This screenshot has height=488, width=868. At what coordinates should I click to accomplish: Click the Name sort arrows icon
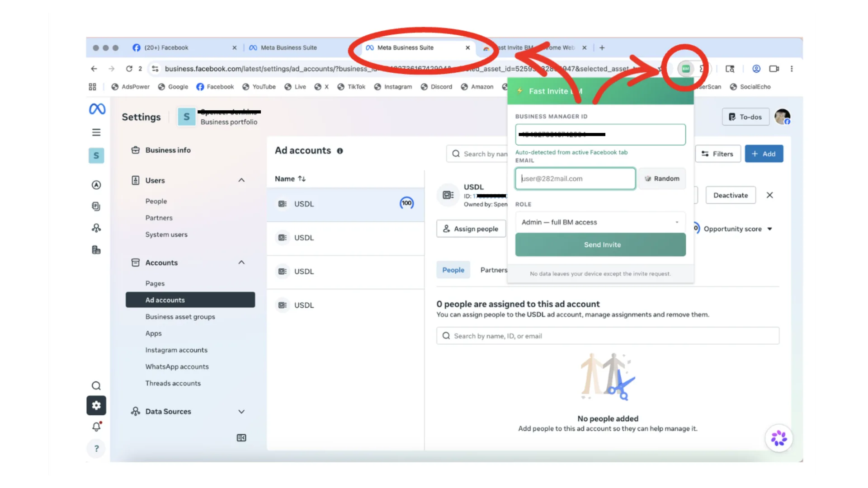coord(302,179)
